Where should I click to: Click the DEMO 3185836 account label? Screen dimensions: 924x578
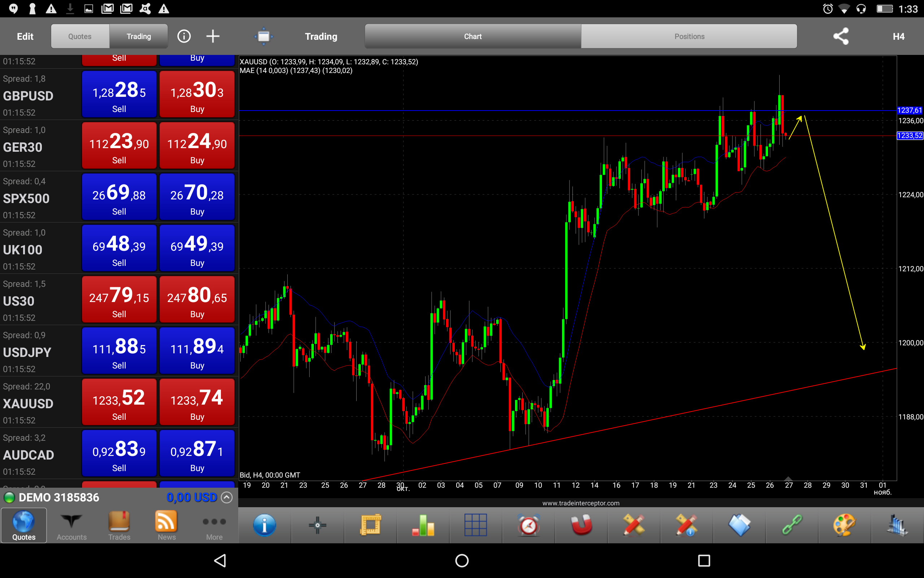(59, 497)
